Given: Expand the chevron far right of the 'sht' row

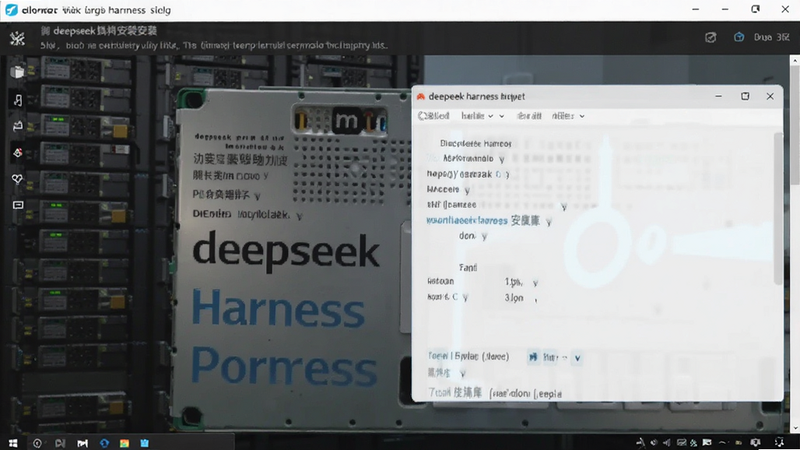Looking at the screenshot, I should click(564, 207).
